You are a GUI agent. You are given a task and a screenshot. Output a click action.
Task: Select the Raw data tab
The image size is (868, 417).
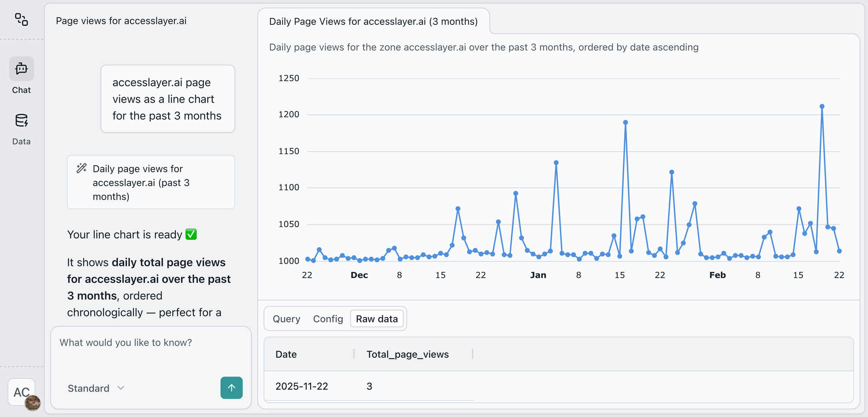click(377, 319)
